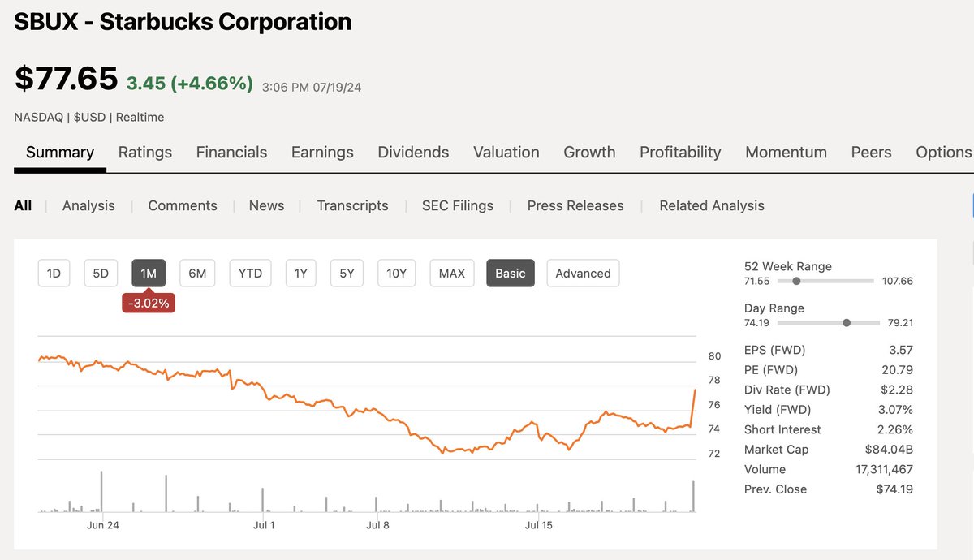Click the Yield (FWD) value 3.07%
This screenshot has width=974, height=560.
point(894,410)
